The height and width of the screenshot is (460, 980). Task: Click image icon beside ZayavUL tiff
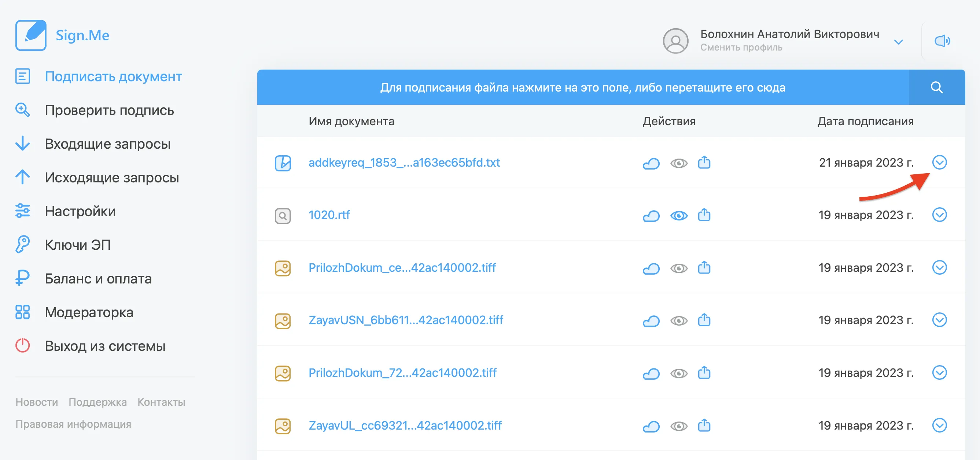pyautogui.click(x=283, y=426)
